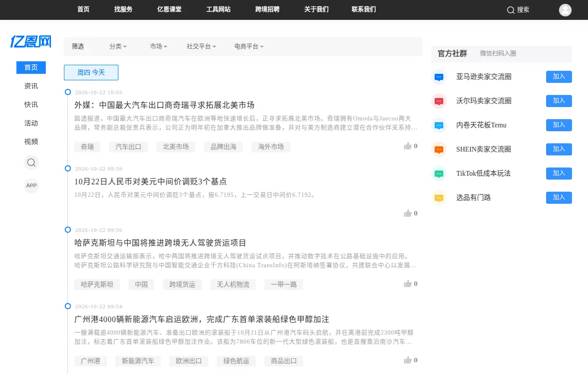Image resolution: width=588 pixels, height=373 pixels.
Task: Expand the 分类 filter dropdown
Action: coord(118,47)
